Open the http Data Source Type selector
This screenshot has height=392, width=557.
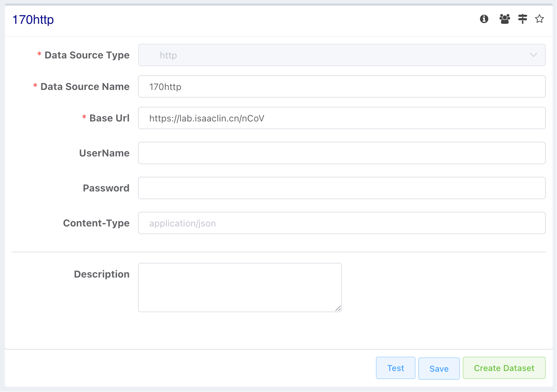(342, 55)
